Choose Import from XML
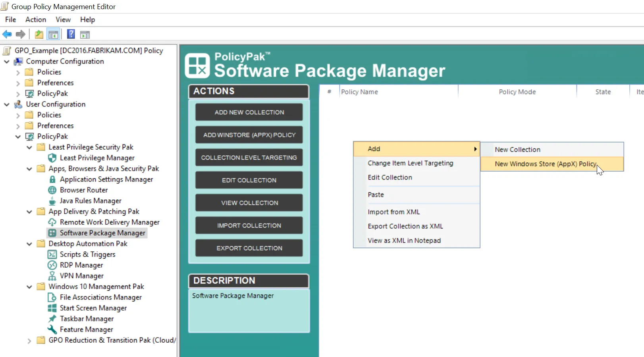Image resolution: width=644 pixels, height=357 pixels. (x=416, y=212)
